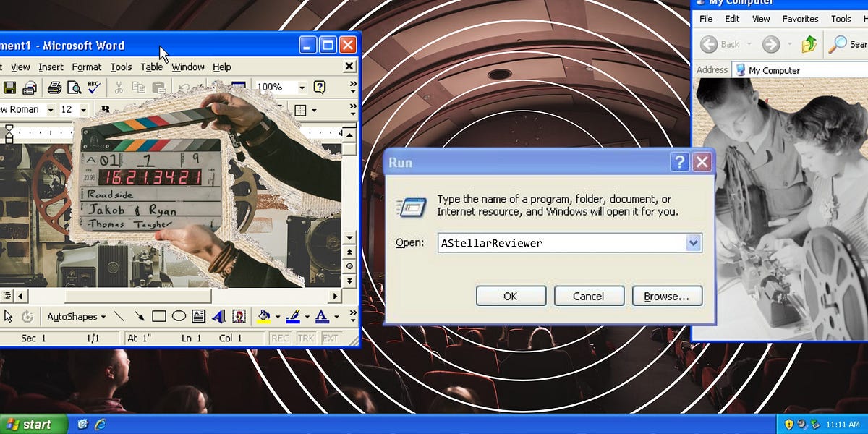This screenshot has height=434, width=868.
Task: Open the Insert menu in Word
Action: [x=51, y=67]
